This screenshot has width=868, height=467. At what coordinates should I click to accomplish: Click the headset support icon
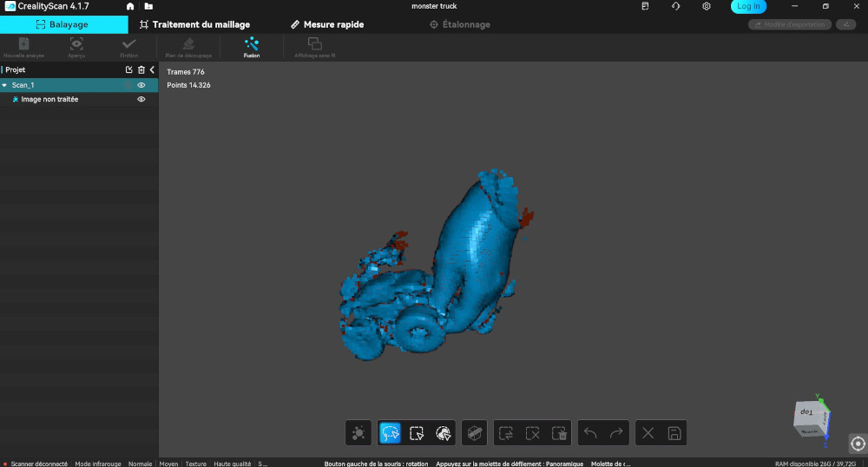[675, 6]
